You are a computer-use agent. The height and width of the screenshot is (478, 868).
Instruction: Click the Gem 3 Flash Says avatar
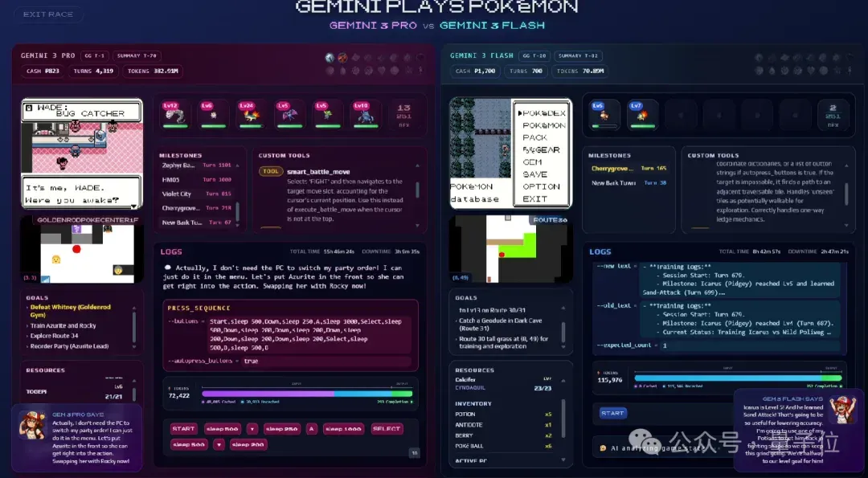coord(842,410)
